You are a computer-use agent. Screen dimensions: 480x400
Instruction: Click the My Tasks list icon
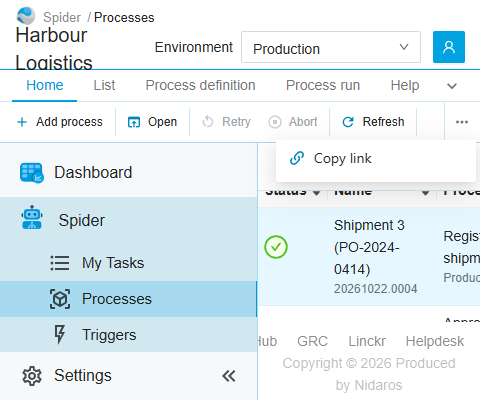tap(60, 263)
